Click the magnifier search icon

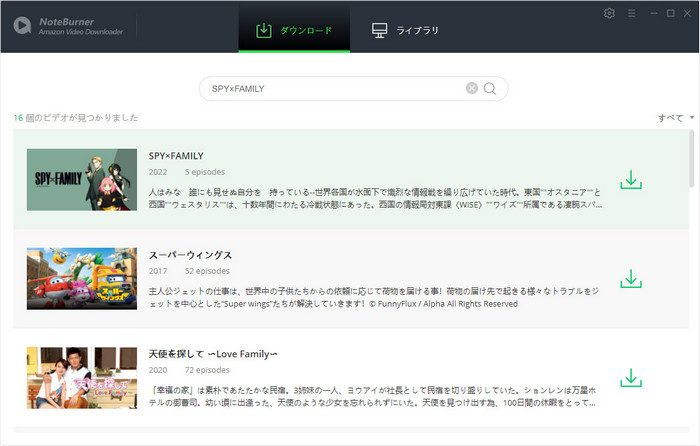(490, 88)
